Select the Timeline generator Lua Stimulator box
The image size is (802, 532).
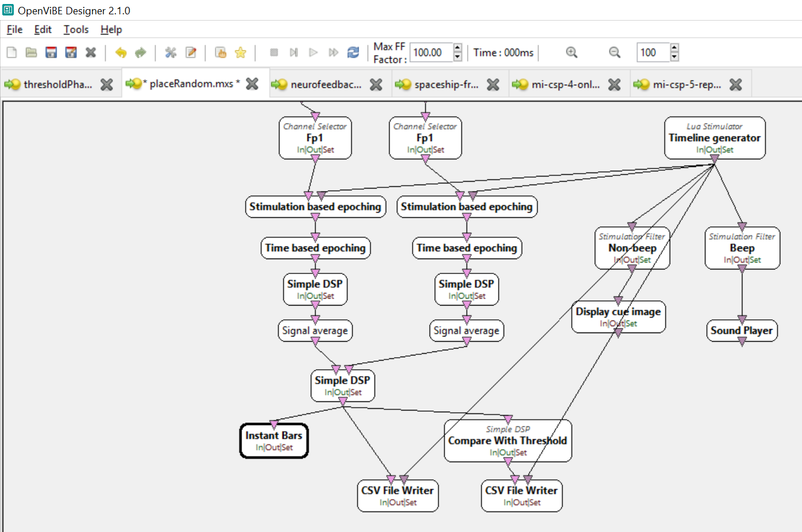(x=715, y=138)
